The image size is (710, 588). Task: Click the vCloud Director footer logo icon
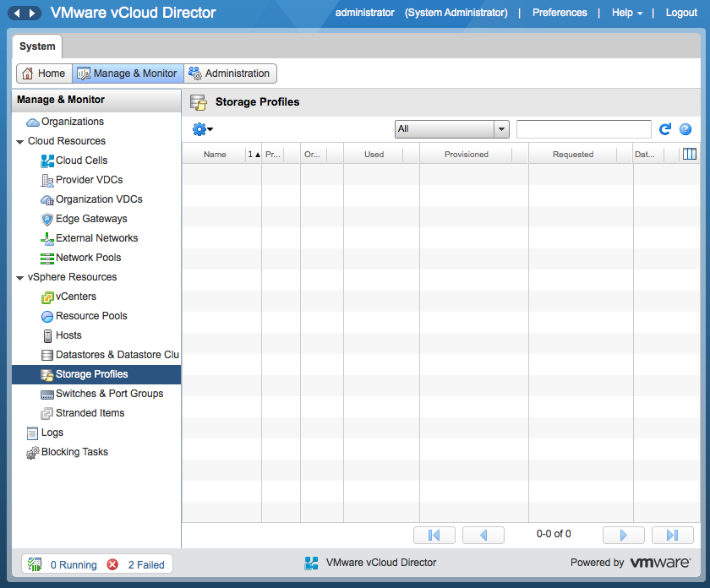[x=311, y=563]
